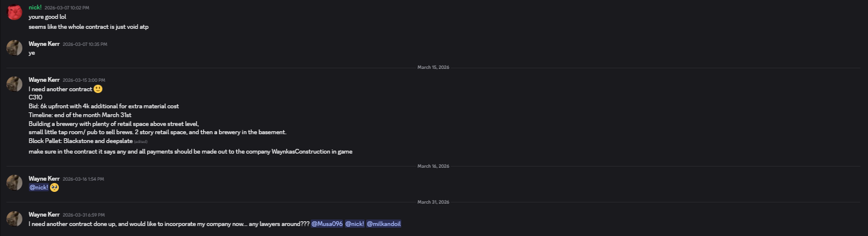Click Wayne Kerr's avatar on the brewery contract message
Image resolution: width=868 pixels, height=236 pixels.
15,84
